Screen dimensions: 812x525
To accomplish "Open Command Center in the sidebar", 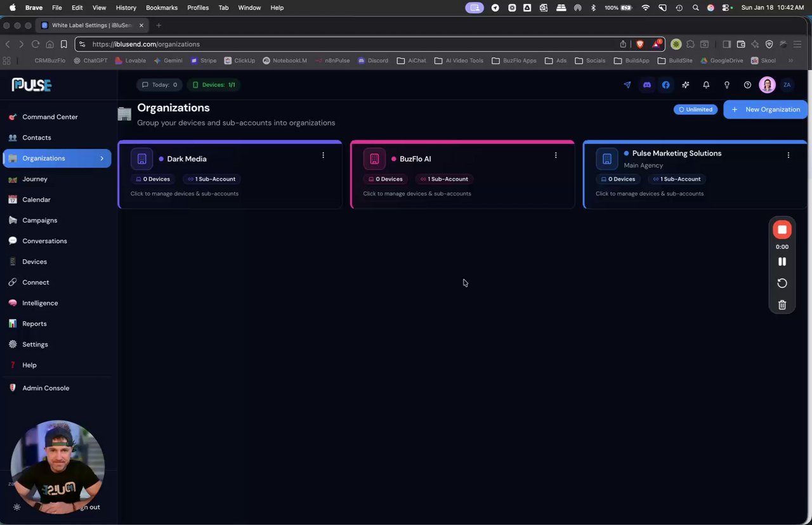I will 57,117.
